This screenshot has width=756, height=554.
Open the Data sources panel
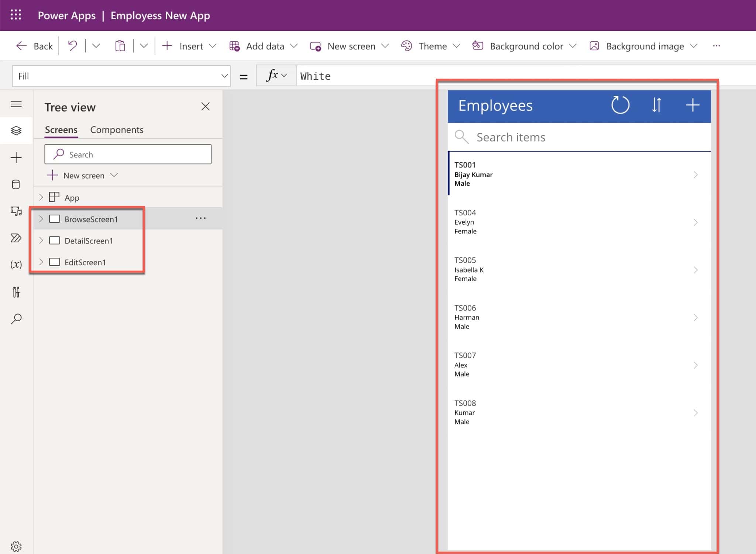(x=16, y=184)
